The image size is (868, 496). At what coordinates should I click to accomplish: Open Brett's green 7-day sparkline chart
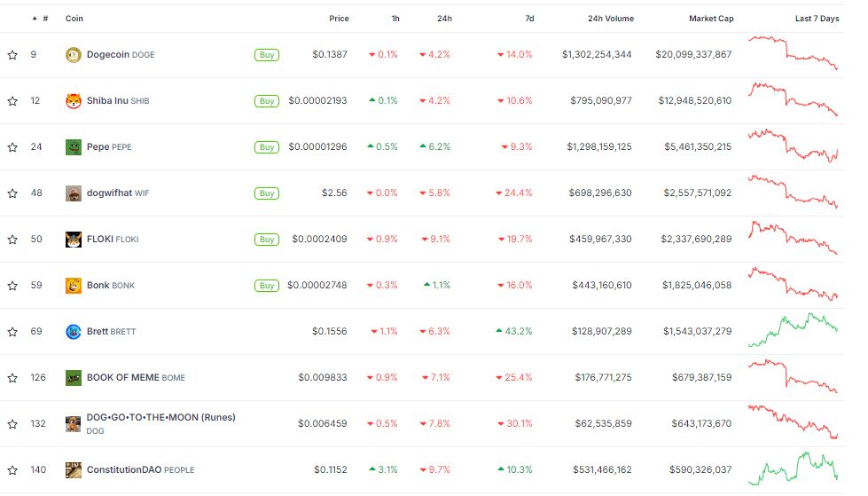point(793,331)
